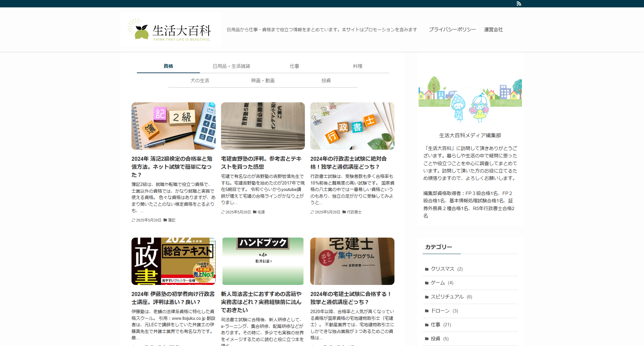Switch to the 日用品・生活雑貨 tab
644x346 pixels.
click(231, 66)
